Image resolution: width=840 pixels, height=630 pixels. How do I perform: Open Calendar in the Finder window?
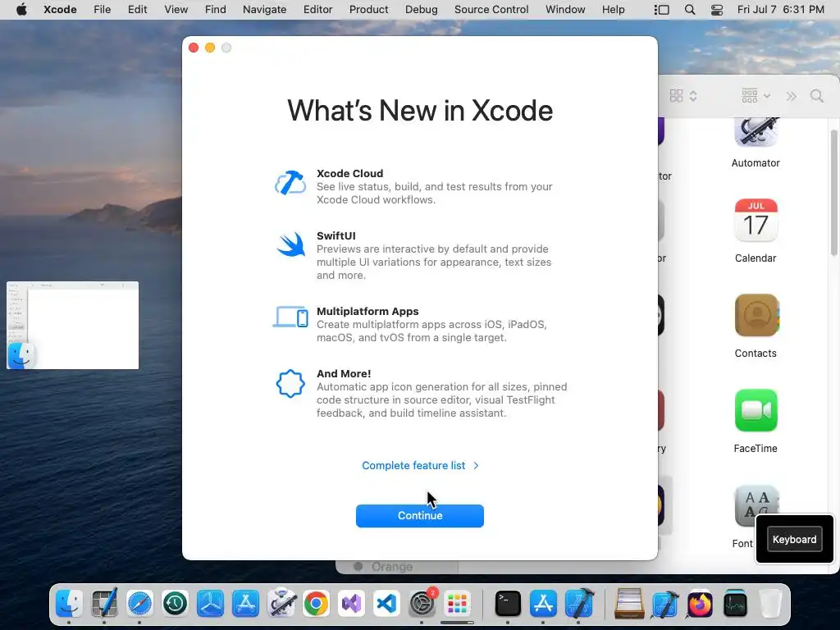756,231
